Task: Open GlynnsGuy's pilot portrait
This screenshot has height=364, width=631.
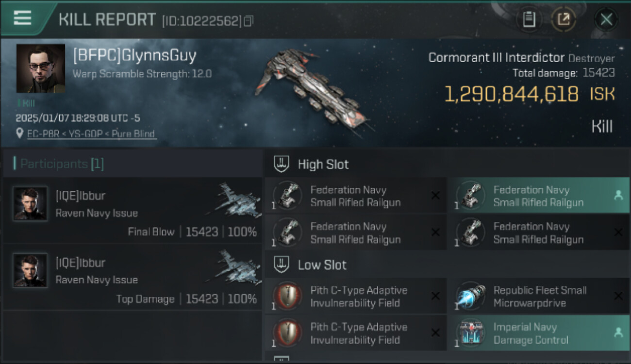Action: click(x=41, y=68)
